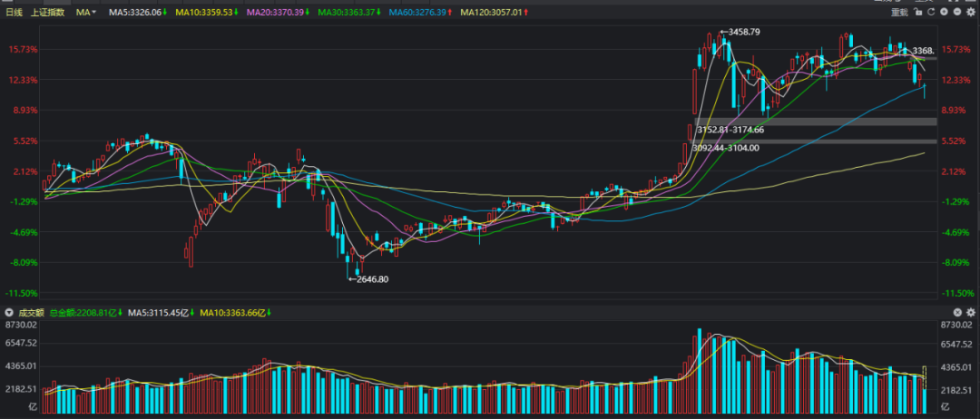Collapse the 成交额 panel via round arrow
The image size is (980, 419).
pos(9,312)
